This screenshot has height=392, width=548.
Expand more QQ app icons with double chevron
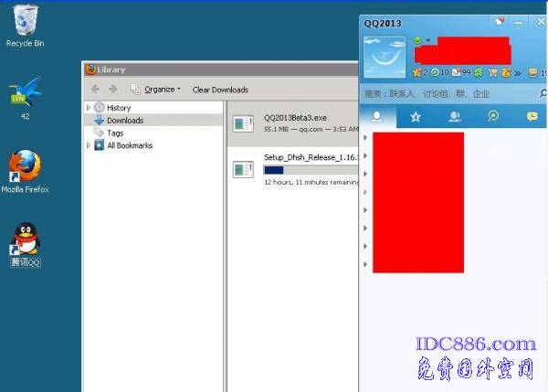pyautogui.click(x=516, y=72)
